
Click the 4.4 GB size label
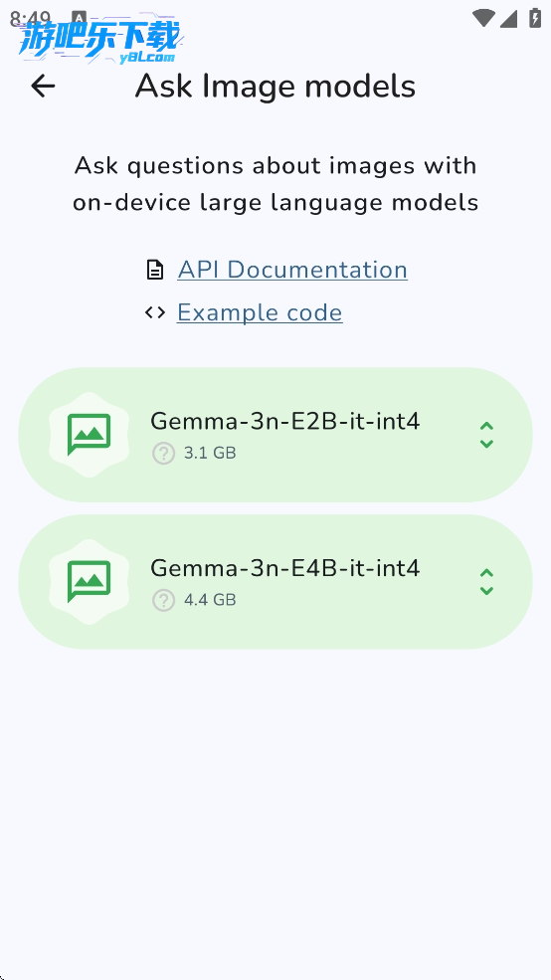click(x=210, y=601)
